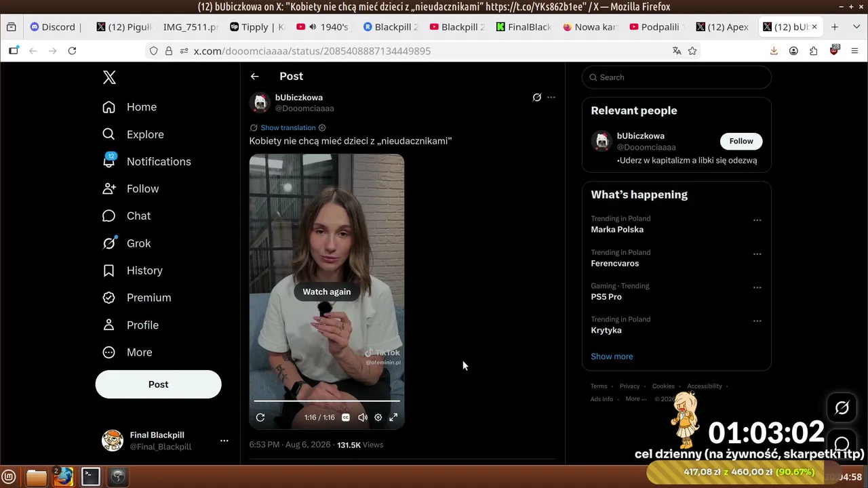Viewport: 868px width, 488px height.
Task: Open Final Blackpill account menu dots
Action: pyautogui.click(x=224, y=441)
